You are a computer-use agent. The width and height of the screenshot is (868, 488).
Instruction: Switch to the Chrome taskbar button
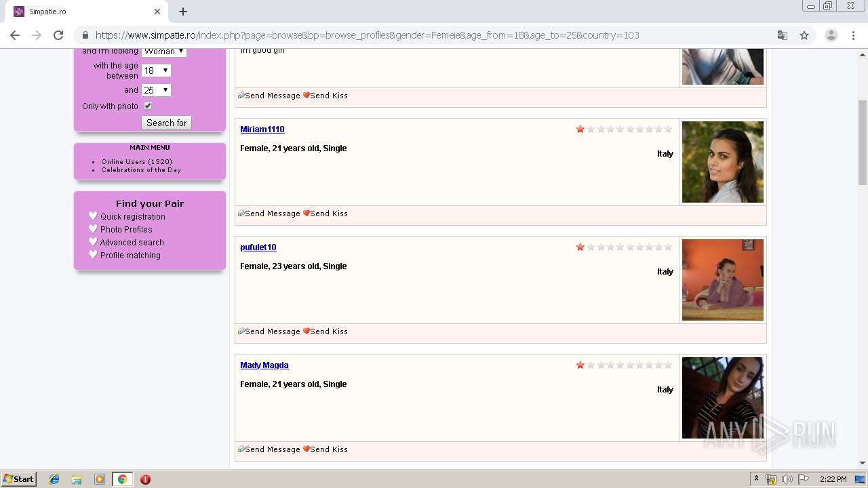click(x=122, y=479)
